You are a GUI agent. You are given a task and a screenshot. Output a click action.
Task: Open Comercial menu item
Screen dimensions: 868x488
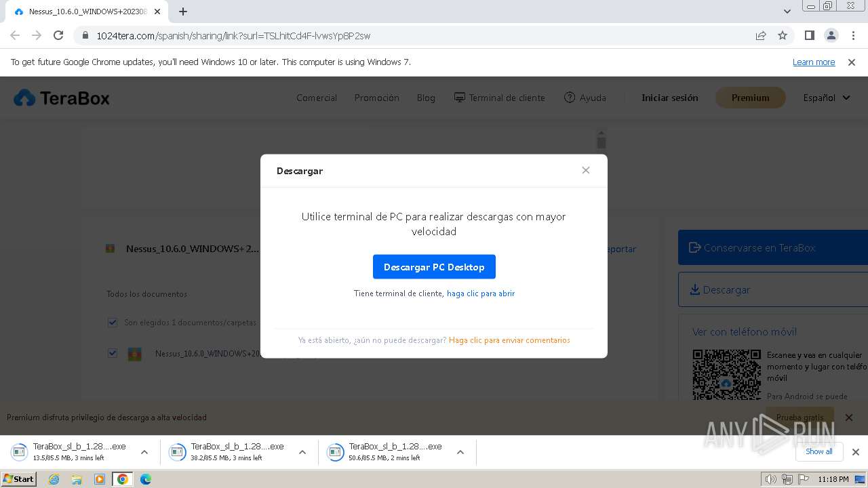click(x=317, y=98)
